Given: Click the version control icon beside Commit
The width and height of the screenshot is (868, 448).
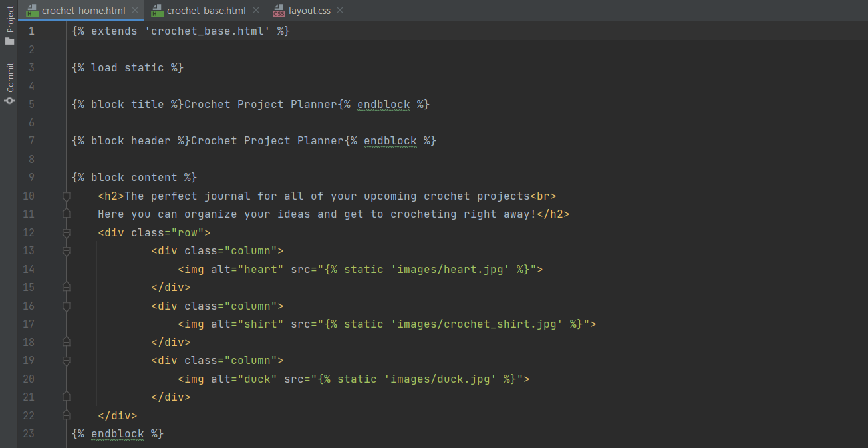Looking at the screenshot, I should coord(9,101).
